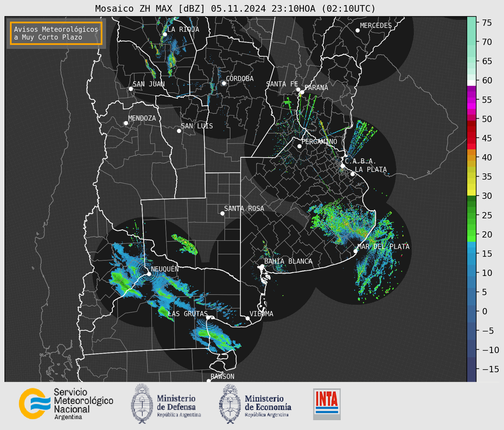Click the 75 dBZ value on color scale

(x=487, y=23)
